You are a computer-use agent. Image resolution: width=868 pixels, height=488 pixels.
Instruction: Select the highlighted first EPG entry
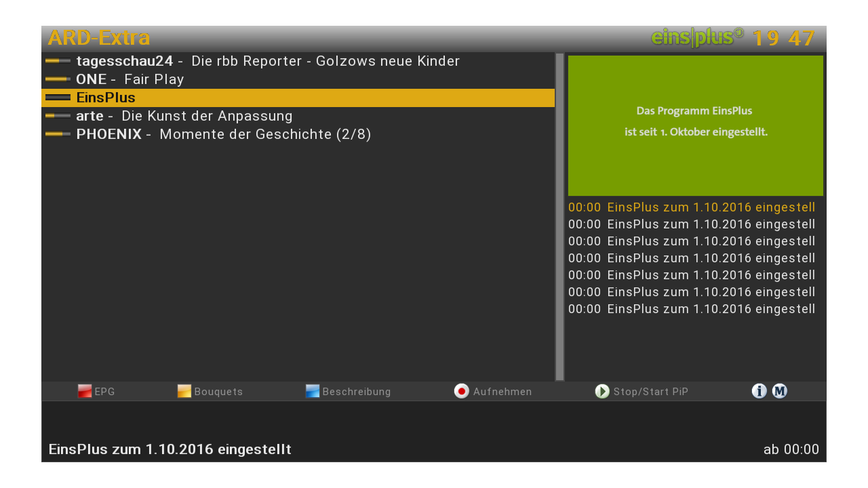pyautogui.click(x=692, y=207)
